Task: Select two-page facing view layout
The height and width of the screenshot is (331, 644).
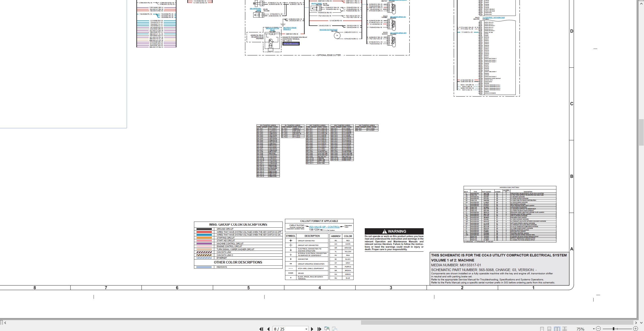Action: point(557,329)
